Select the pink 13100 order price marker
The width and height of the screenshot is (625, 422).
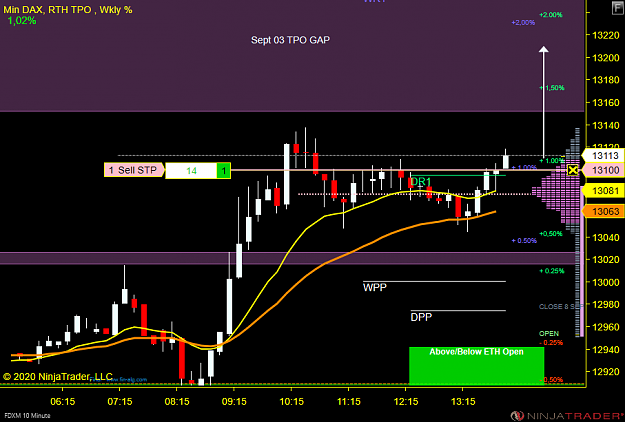pos(604,170)
